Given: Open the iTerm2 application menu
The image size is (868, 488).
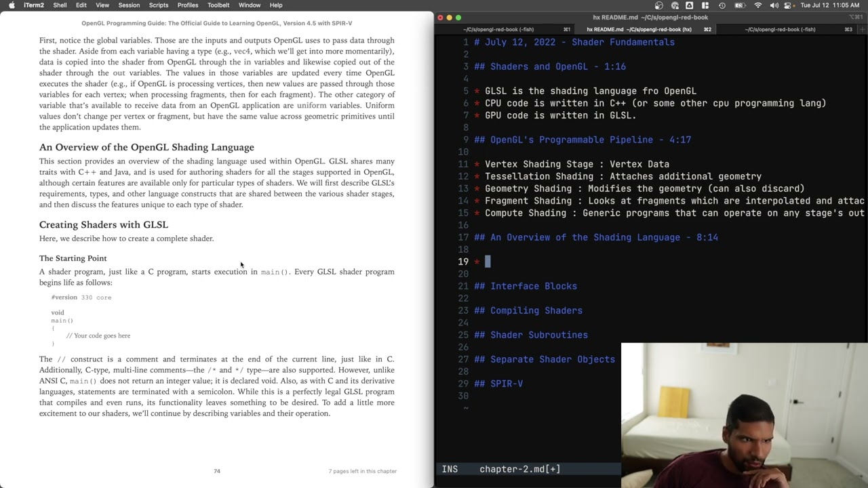Looking at the screenshot, I should click(33, 5).
